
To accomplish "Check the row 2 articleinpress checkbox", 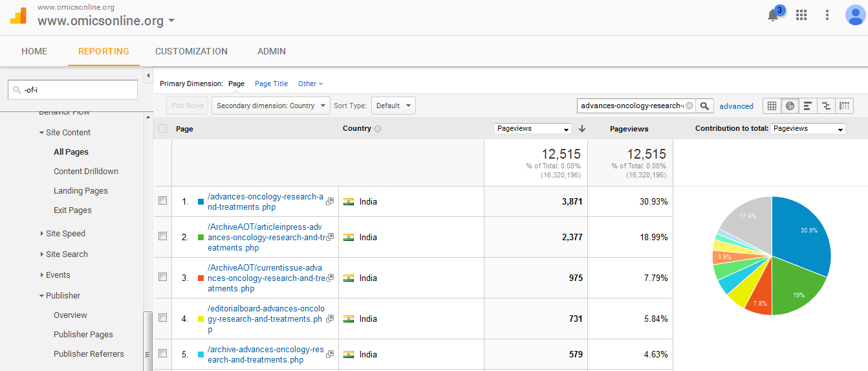I will (x=162, y=236).
